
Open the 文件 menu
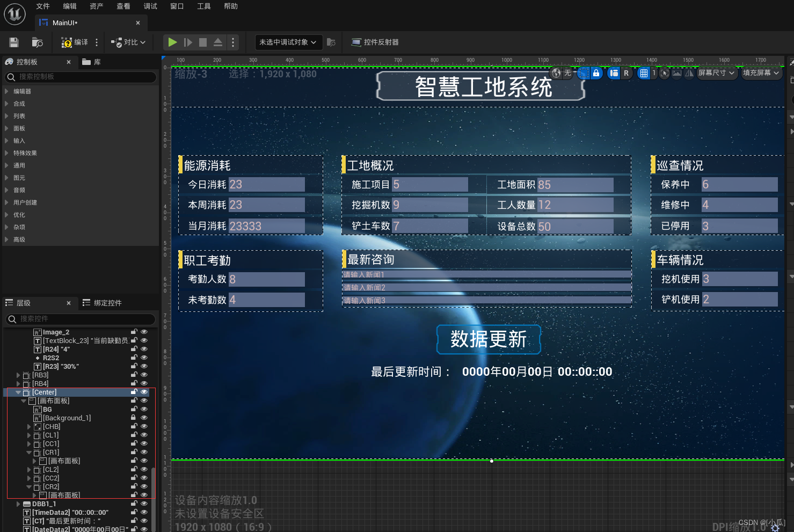pos(43,6)
